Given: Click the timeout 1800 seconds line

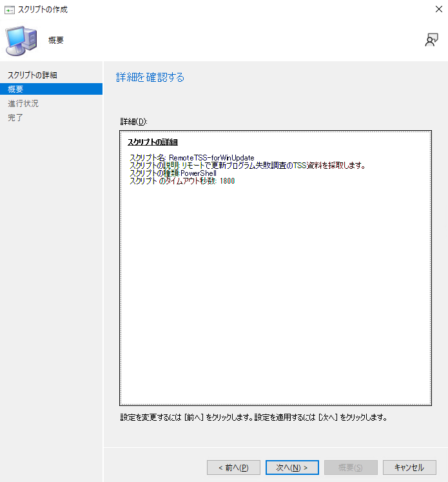Looking at the screenshot, I should pos(182,181).
